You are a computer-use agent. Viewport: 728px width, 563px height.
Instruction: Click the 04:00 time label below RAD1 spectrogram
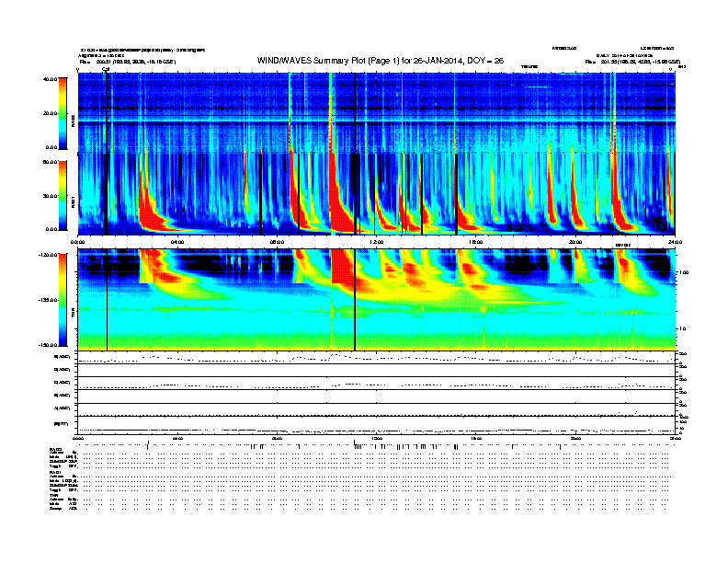(x=177, y=242)
